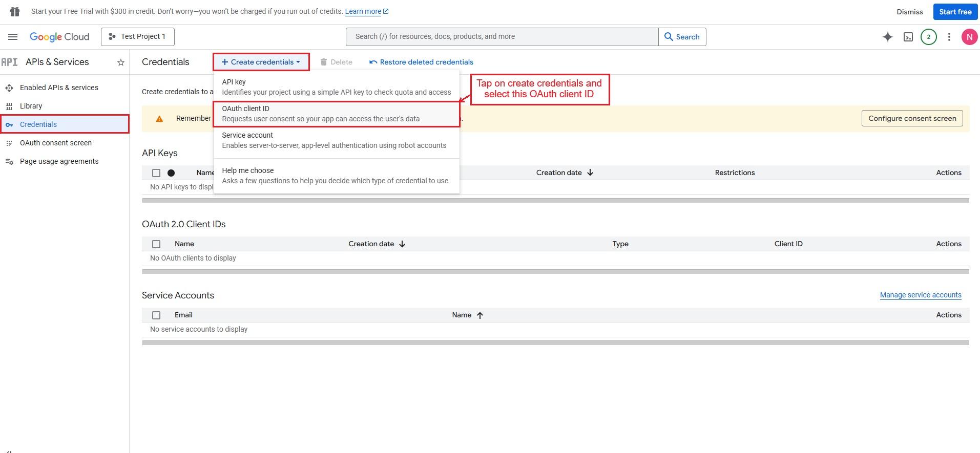Check the API Keys select-all checkbox
Viewport: 980px width, 453px height.
click(x=156, y=173)
